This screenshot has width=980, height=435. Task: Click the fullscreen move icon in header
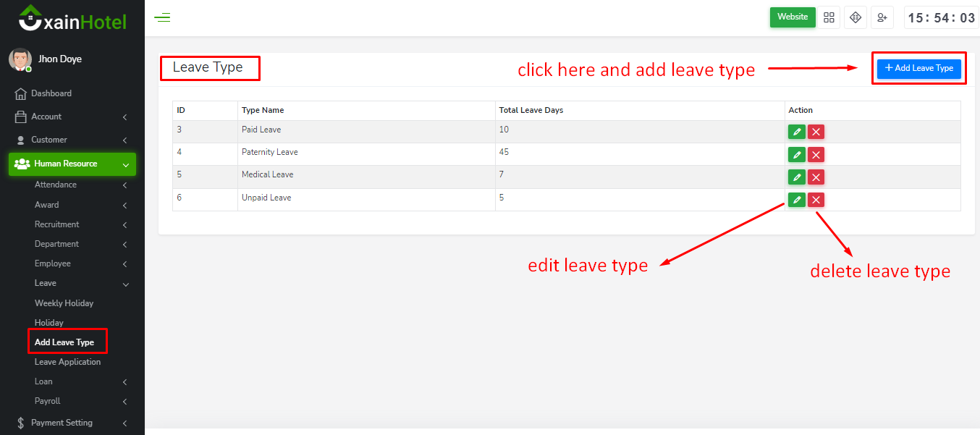coord(856,17)
